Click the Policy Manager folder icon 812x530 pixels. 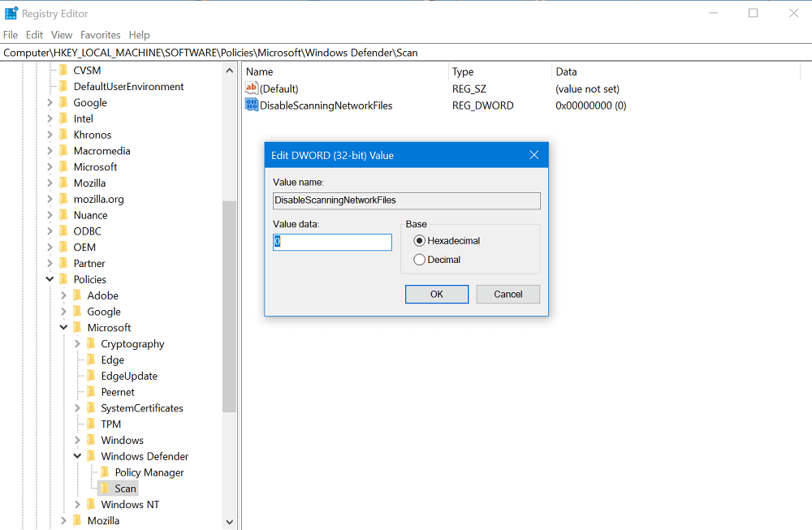105,472
